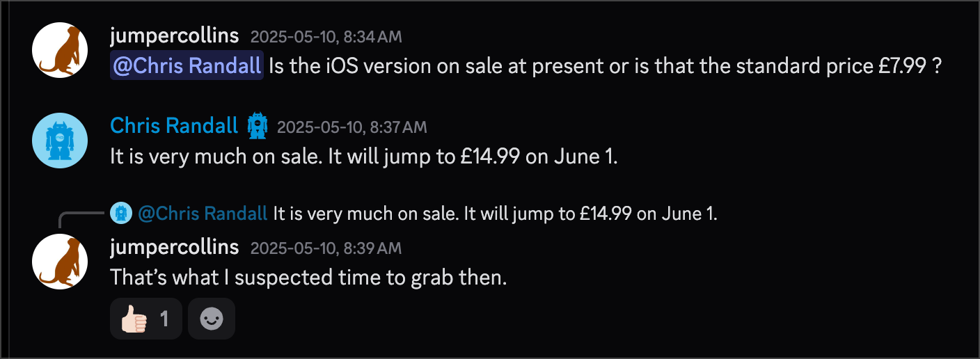Click the "That's what I suspected" message text
Screen dimensions: 980x359
coord(308,278)
